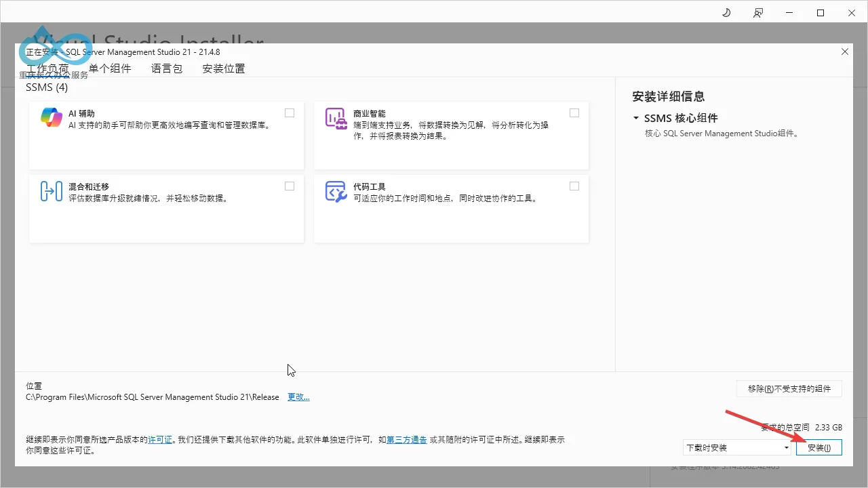868x488 pixels.
Task: Collapse the SSMS 核心组件 section
Action: [636, 118]
